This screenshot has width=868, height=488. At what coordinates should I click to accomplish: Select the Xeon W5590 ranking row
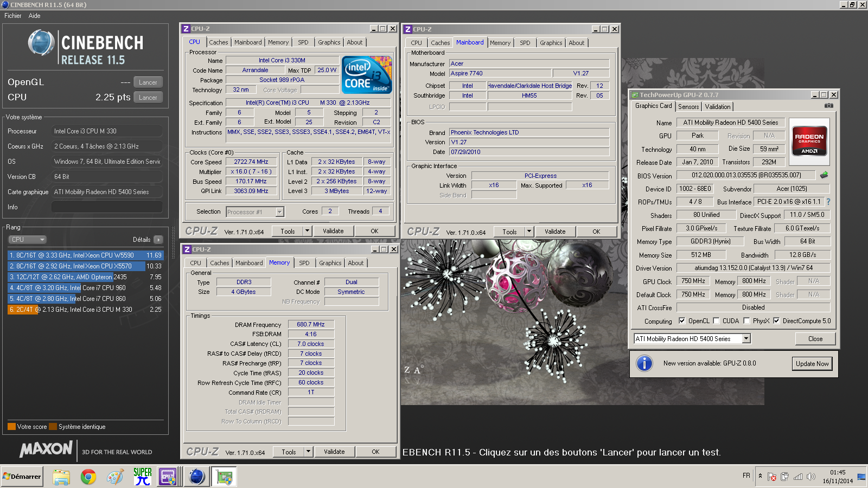coord(85,255)
